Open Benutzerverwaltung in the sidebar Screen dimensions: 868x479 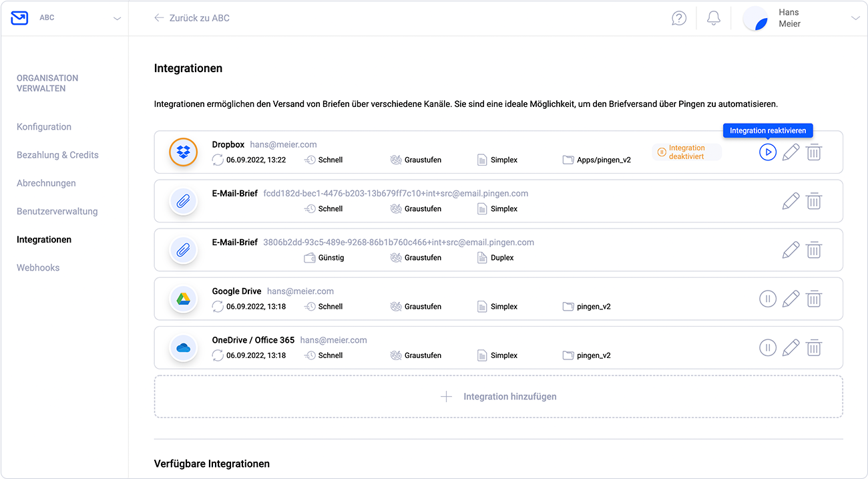(x=57, y=211)
